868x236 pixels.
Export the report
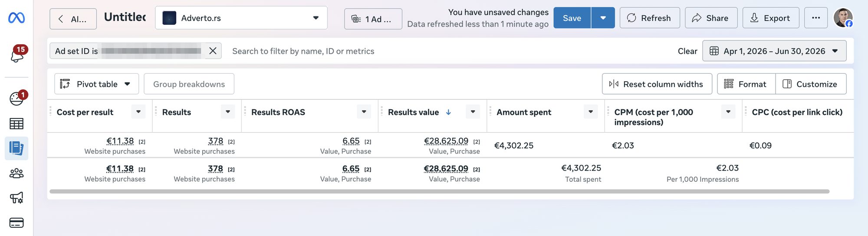(x=771, y=18)
